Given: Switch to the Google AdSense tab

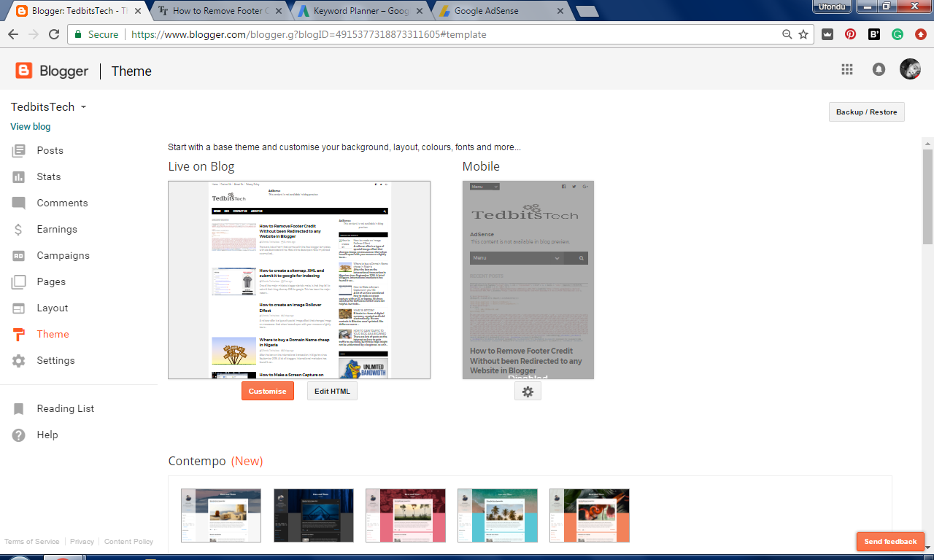Looking at the screenshot, I should [501, 11].
